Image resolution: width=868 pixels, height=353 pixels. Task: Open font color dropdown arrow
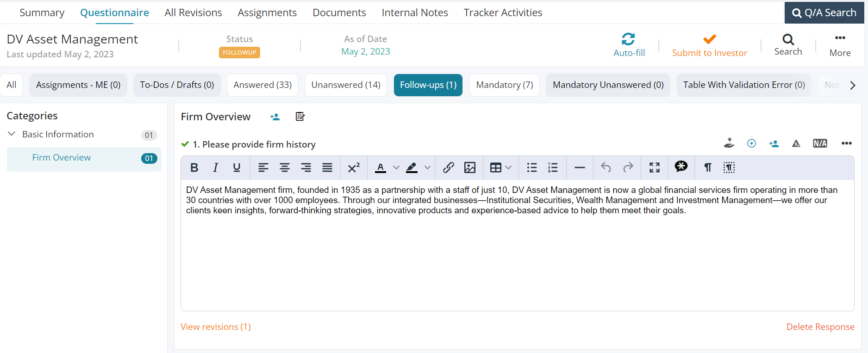coord(396,167)
